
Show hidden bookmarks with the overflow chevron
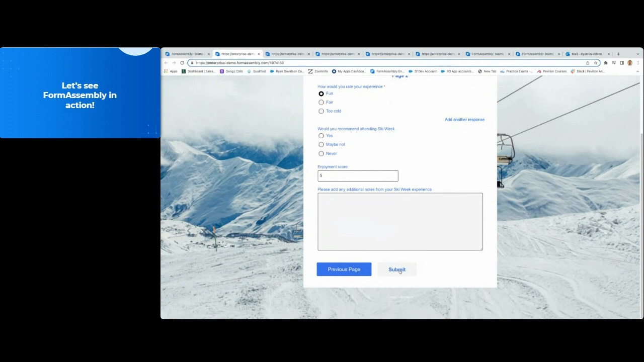tap(637, 71)
